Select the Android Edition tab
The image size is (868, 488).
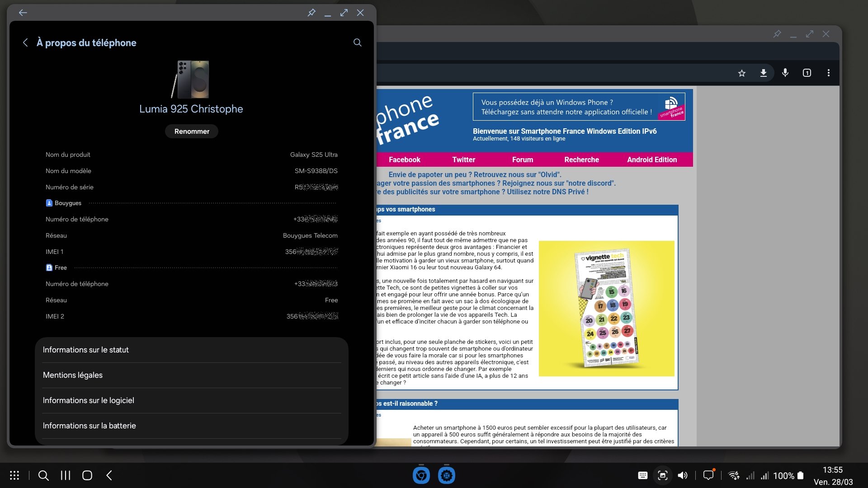(652, 160)
